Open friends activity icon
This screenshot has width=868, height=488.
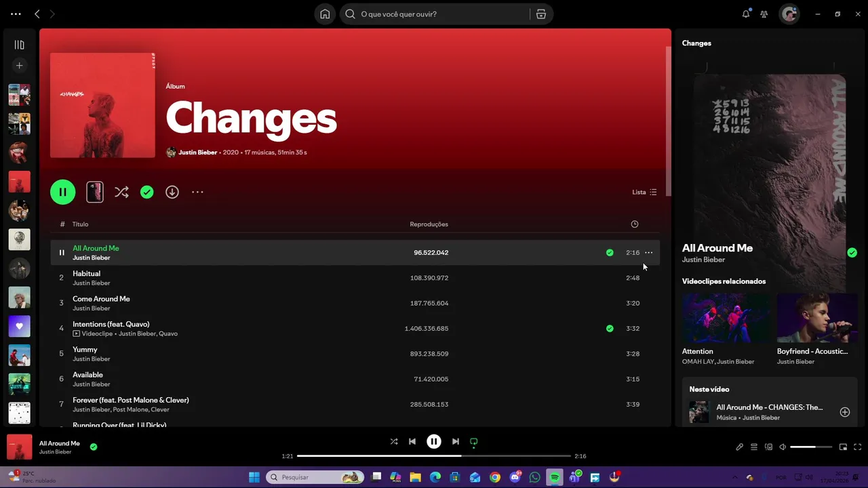764,14
